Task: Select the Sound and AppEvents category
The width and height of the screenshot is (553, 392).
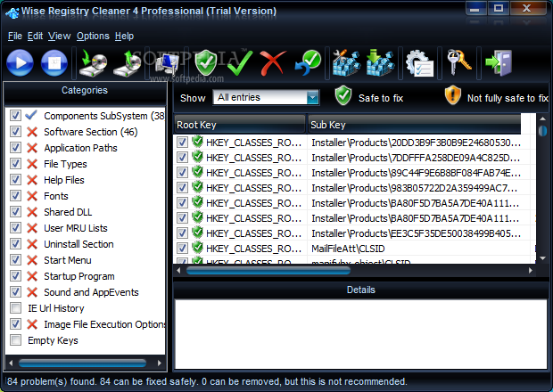Action: (91, 292)
